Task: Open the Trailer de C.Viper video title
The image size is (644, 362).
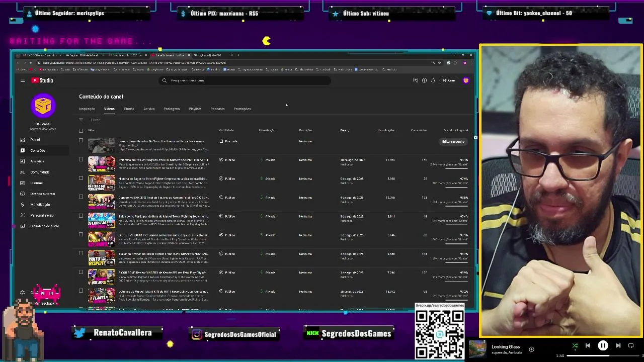Action: 164,254
